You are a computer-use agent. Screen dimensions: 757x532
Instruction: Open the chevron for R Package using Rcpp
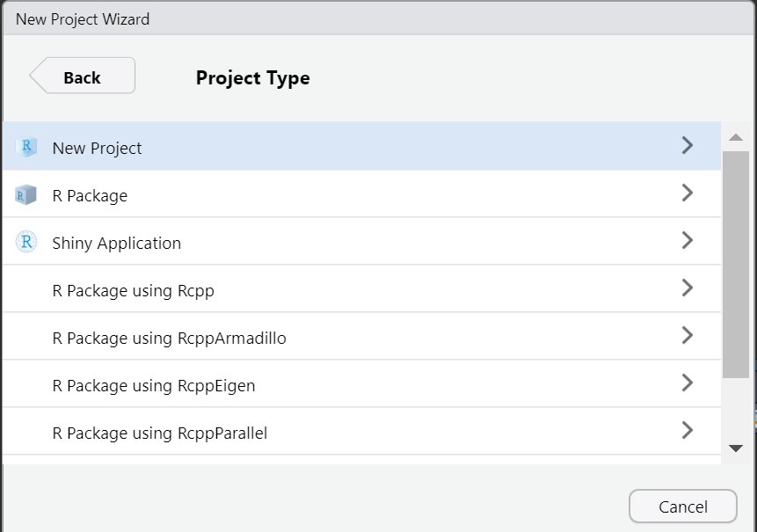tap(688, 288)
